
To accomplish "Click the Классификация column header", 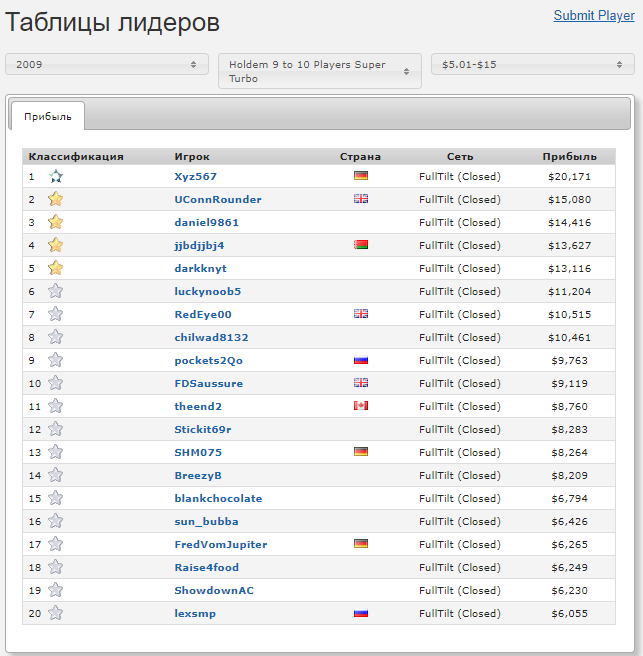I will point(76,157).
